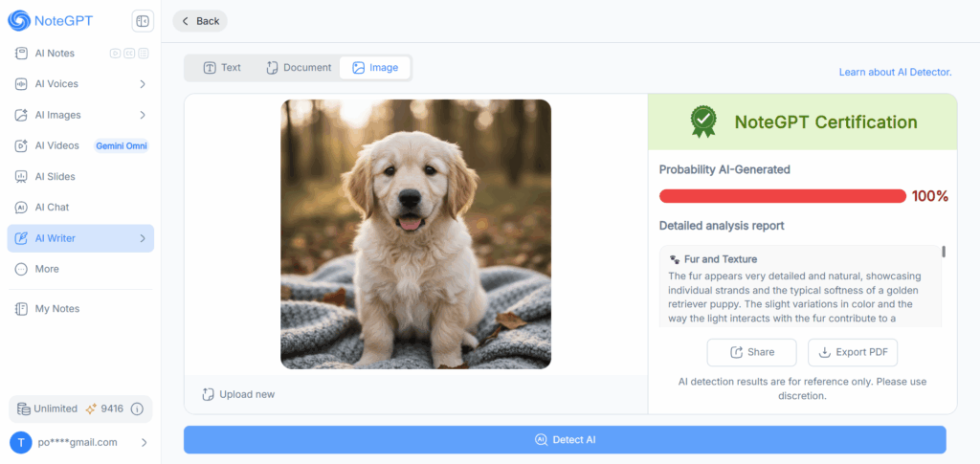This screenshot has height=464, width=980.
Task: Click the NoteGPT Certification heading
Action: tap(826, 122)
